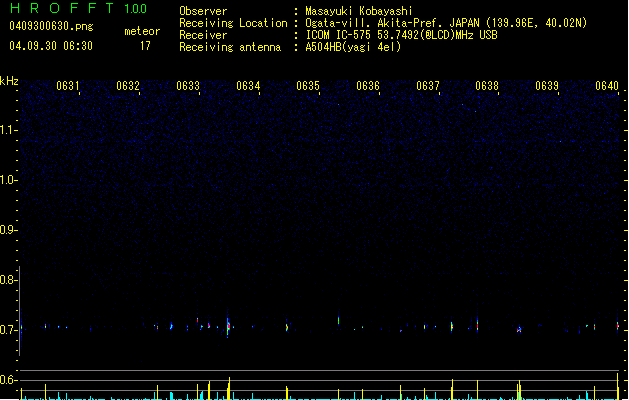
Task: Click the 0.6 kHz frequency label
Action: tap(8, 380)
